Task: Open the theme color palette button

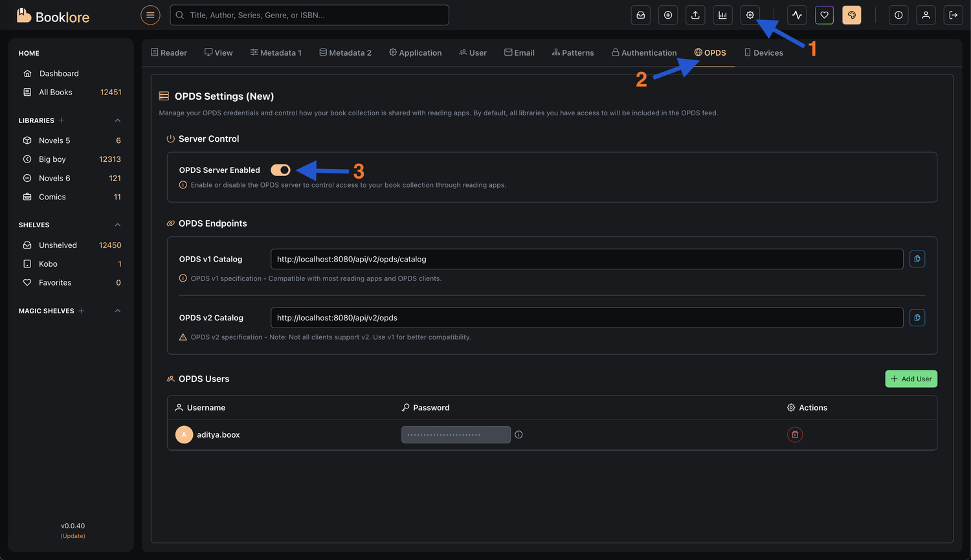Action: (851, 15)
